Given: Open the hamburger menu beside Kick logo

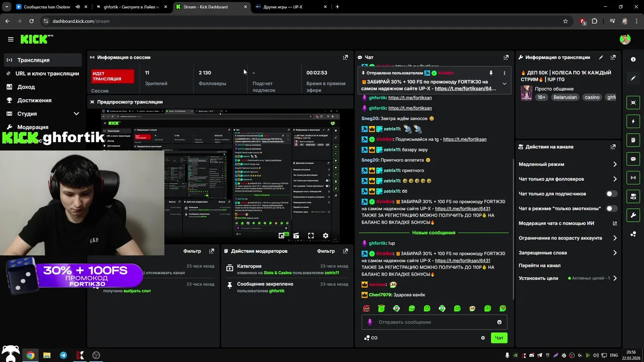Looking at the screenshot, I should pyautogui.click(x=11, y=39).
